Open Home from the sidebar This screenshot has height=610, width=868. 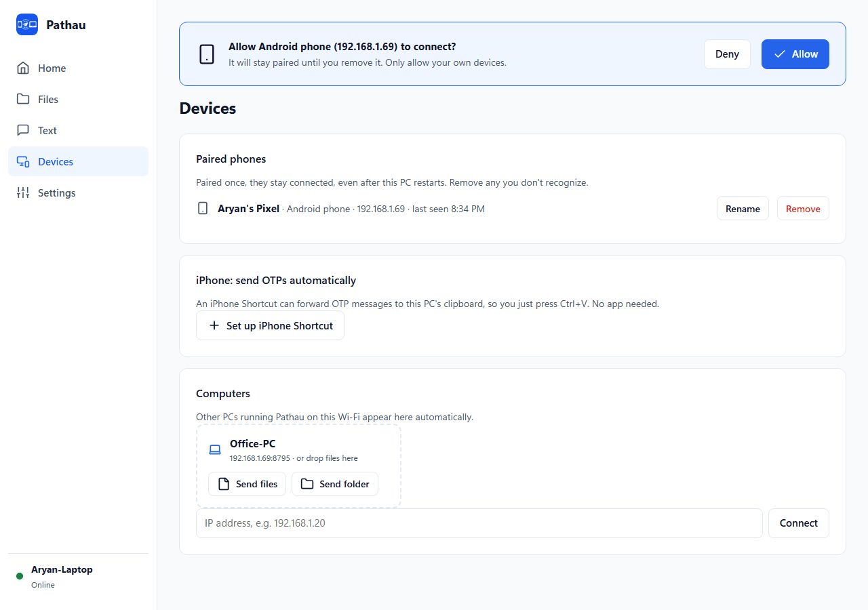pos(78,68)
